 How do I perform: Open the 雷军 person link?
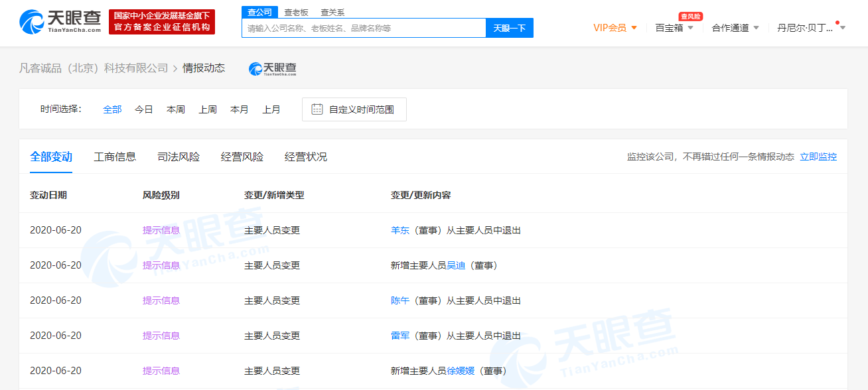400,336
